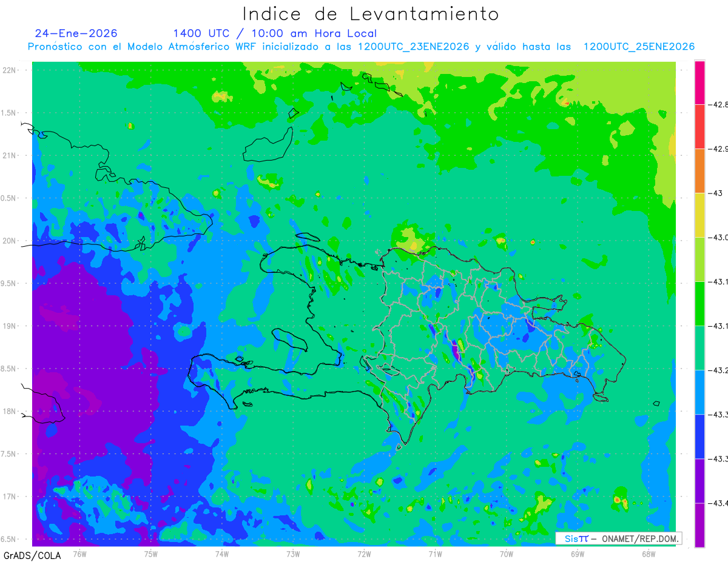Click the '6.5N' latitude label
The height and width of the screenshot is (562, 728).
[9, 539]
